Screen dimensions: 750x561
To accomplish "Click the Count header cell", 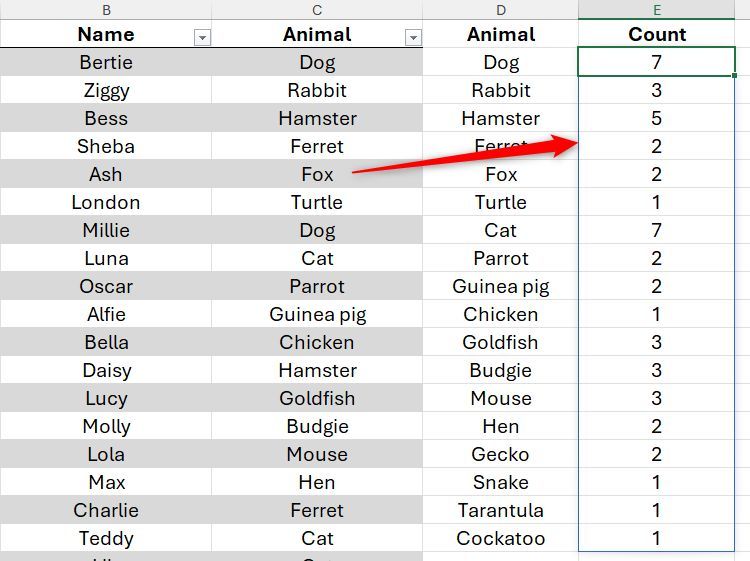I will [x=657, y=34].
